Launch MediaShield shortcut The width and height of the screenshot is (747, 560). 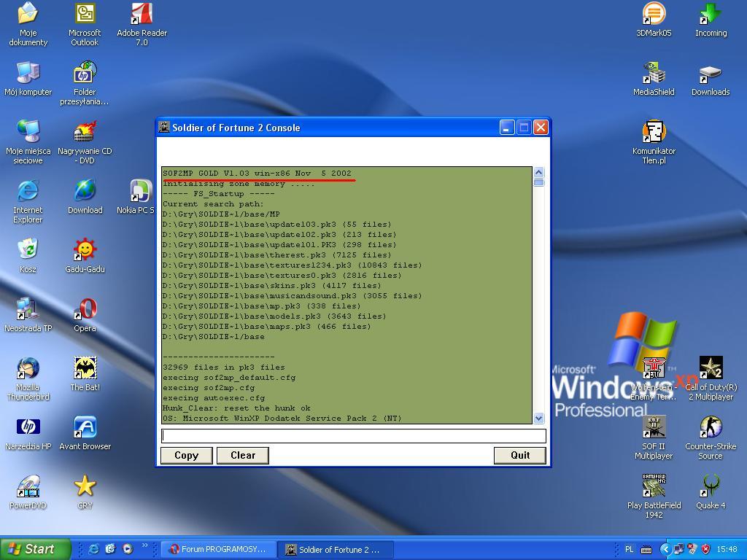[x=654, y=79]
